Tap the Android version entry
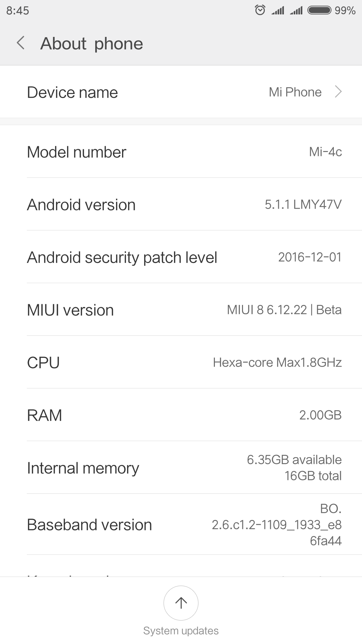Screen dimensions: 362x644 coord(181,205)
